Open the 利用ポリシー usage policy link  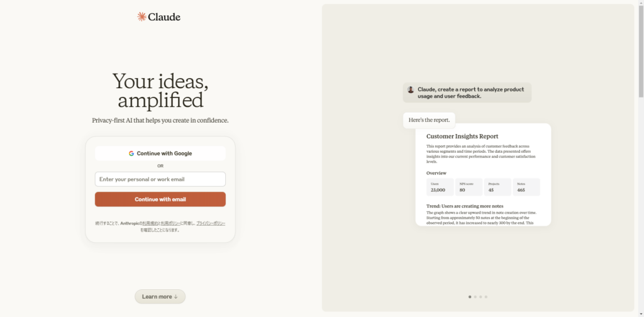(171, 223)
